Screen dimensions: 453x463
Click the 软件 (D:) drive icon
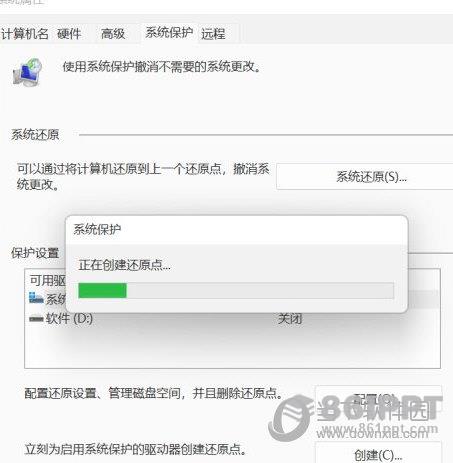pos(36,319)
